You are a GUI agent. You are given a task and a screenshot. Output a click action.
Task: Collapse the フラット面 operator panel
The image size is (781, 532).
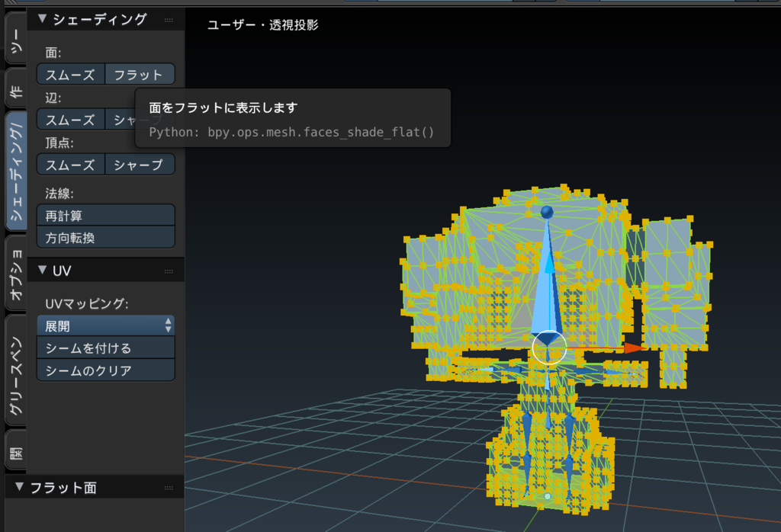tap(19, 487)
